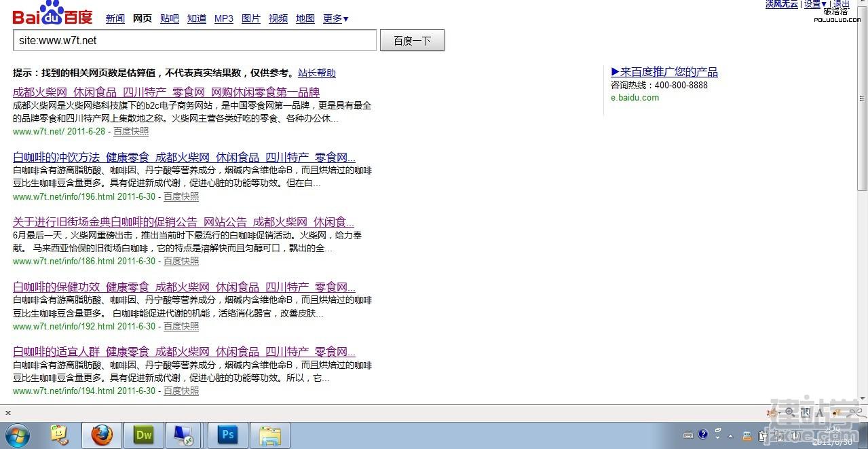Click the 来百度推广您的产品 ad link

point(664,72)
